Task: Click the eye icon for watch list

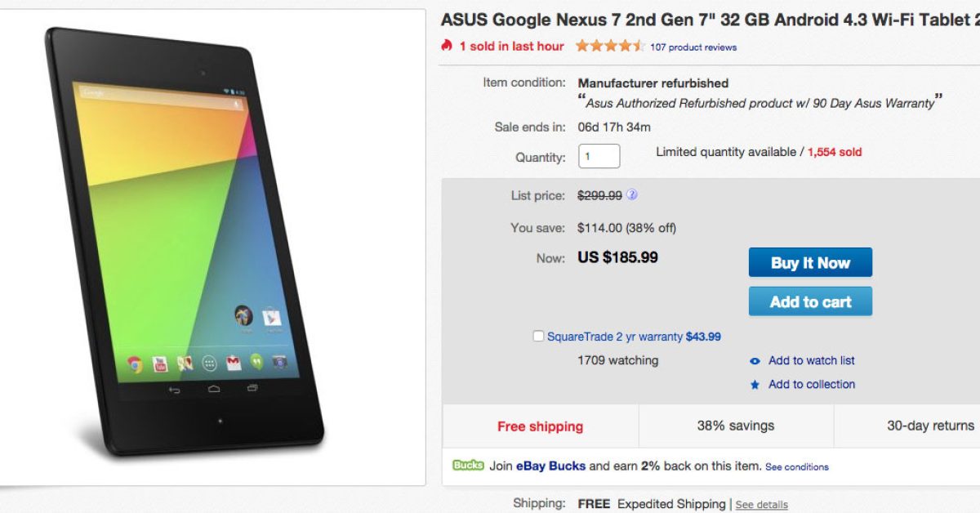Action: coord(755,361)
